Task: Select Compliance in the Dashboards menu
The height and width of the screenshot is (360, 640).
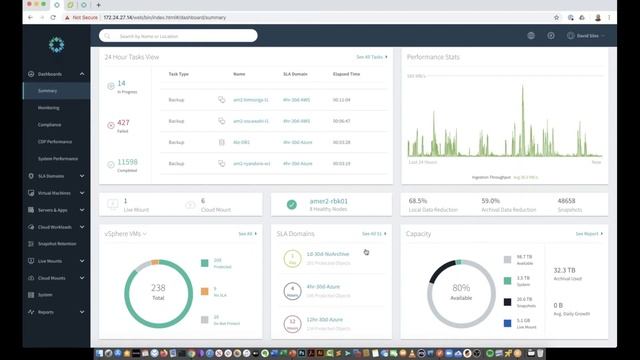Action: click(49, 125)
